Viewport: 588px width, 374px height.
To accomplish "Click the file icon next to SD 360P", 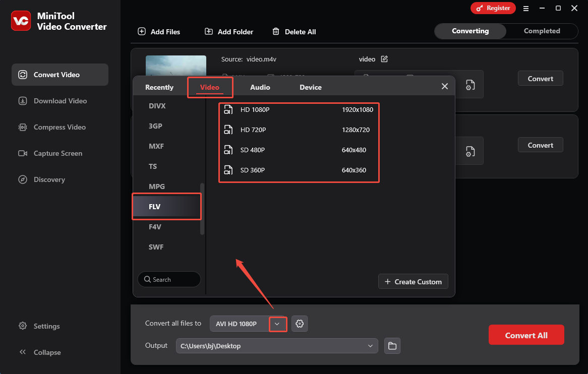I will click(x=228, y=170).
